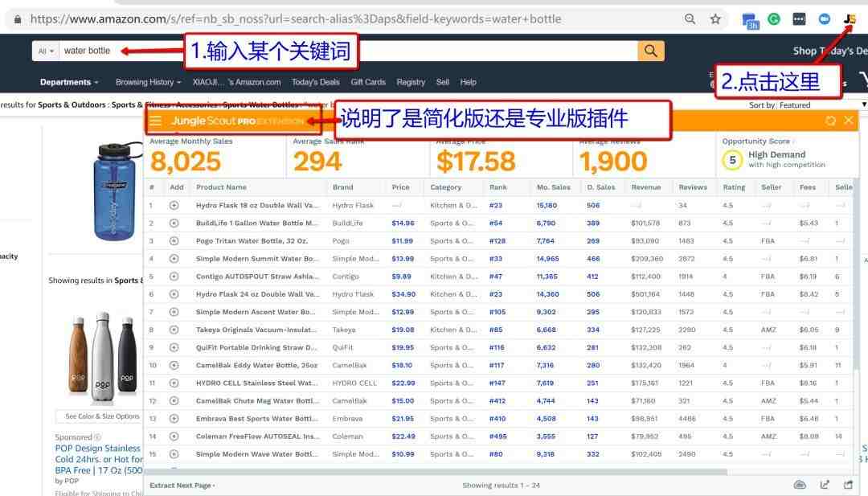
Task: Sort table by Category column
Action: click(x=445, y=187)
